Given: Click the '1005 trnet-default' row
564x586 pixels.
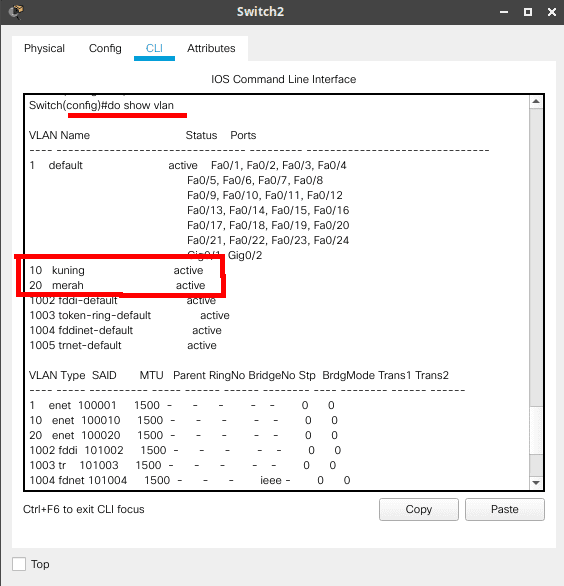Looking at the screenshot, I should (x=123, y=345).
